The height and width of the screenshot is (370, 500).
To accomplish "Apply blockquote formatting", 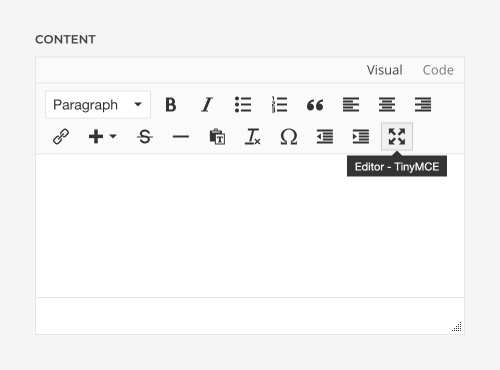I will pos(315,105).
